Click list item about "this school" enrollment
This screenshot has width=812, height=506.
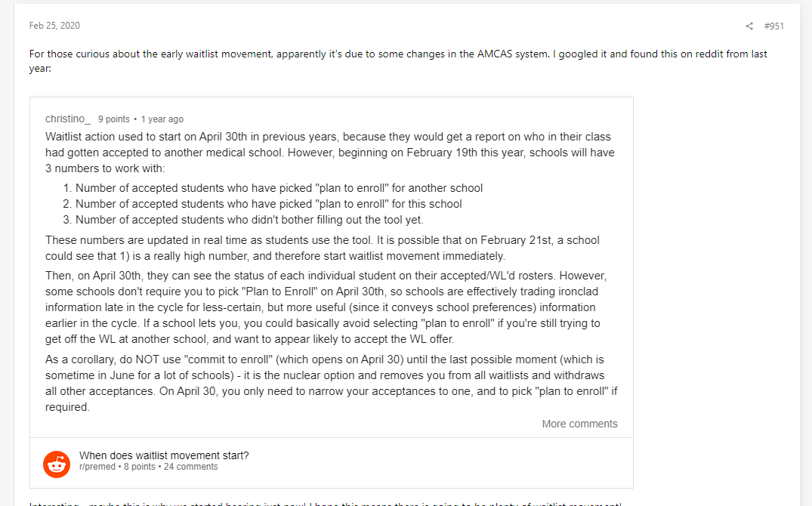268,204
